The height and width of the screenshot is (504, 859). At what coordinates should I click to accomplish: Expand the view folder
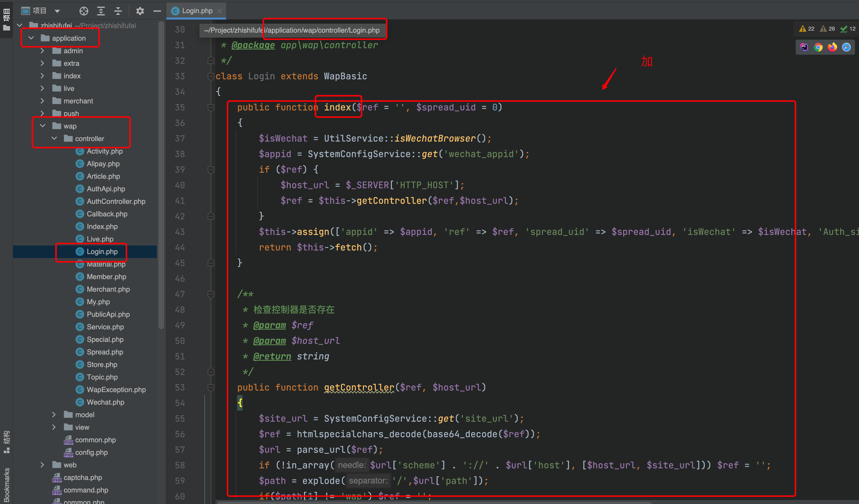[x=54, y=427]
